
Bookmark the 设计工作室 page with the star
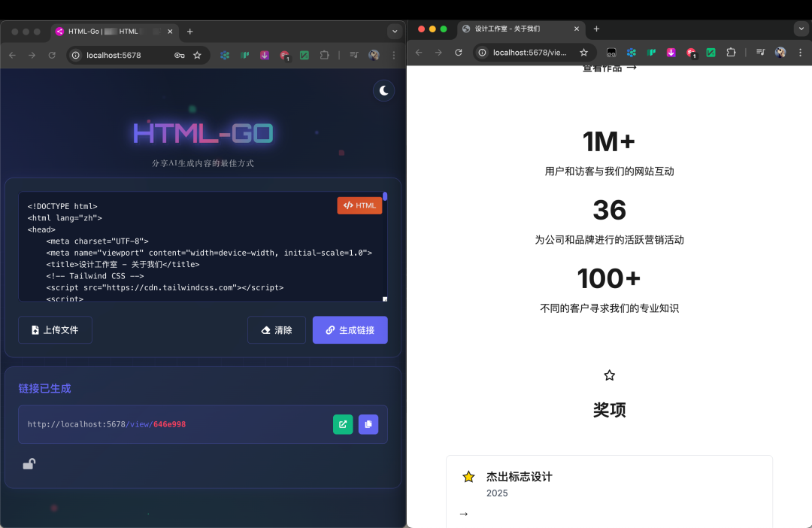[x=583, y=53]
